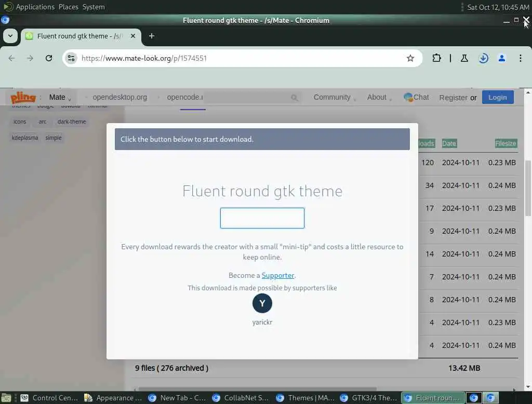This screenshot has height=404, width=532.
Task: Close the Fluent round gtk theme tab
Action: [x=133, y=36]
